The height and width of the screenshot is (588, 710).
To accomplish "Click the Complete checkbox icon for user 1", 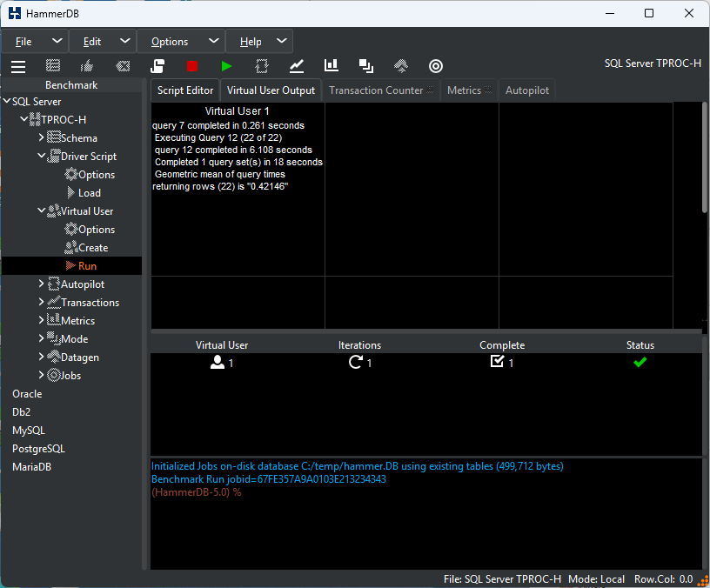I will (497, 361).
